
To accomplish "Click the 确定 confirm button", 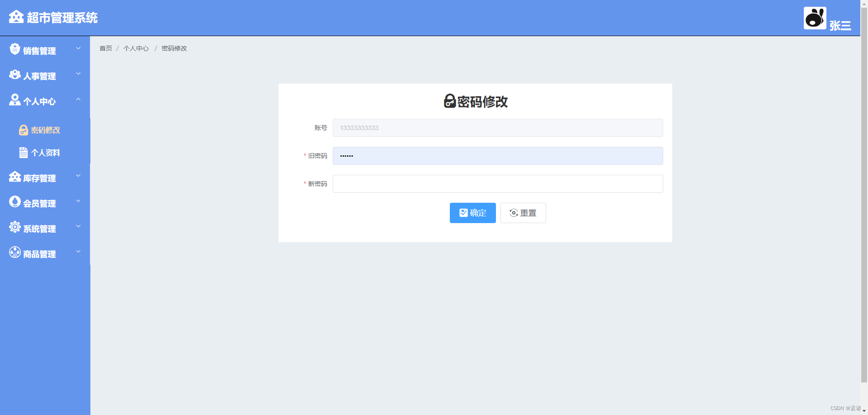I will (x=472, y=213).
